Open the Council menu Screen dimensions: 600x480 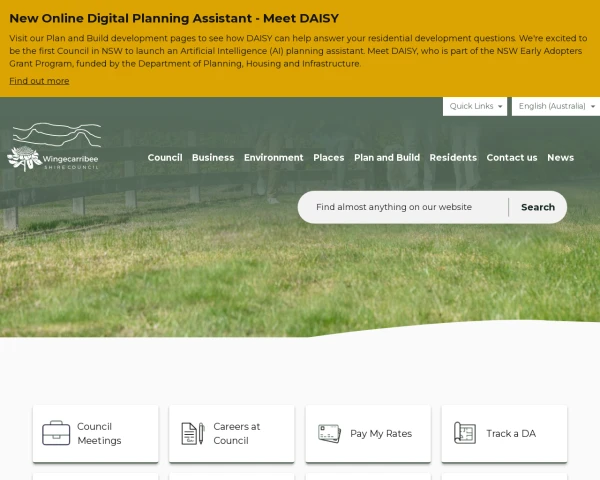[165, 158]
